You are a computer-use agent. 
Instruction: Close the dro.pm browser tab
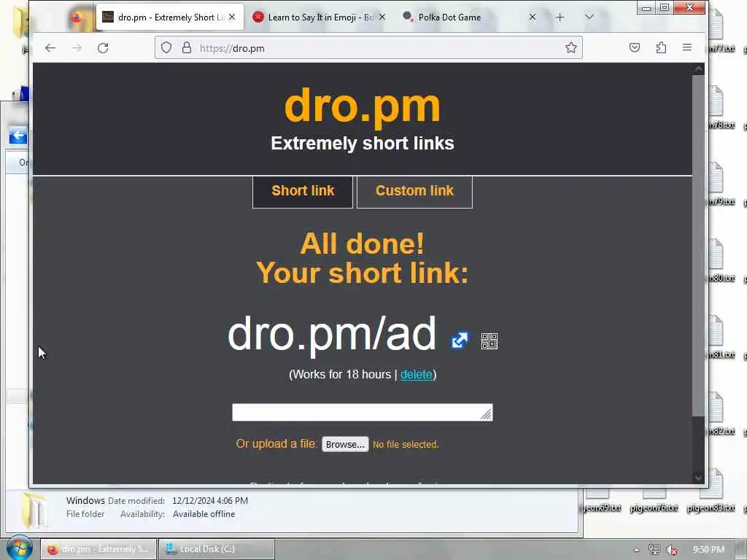click(x=232, y=17)
